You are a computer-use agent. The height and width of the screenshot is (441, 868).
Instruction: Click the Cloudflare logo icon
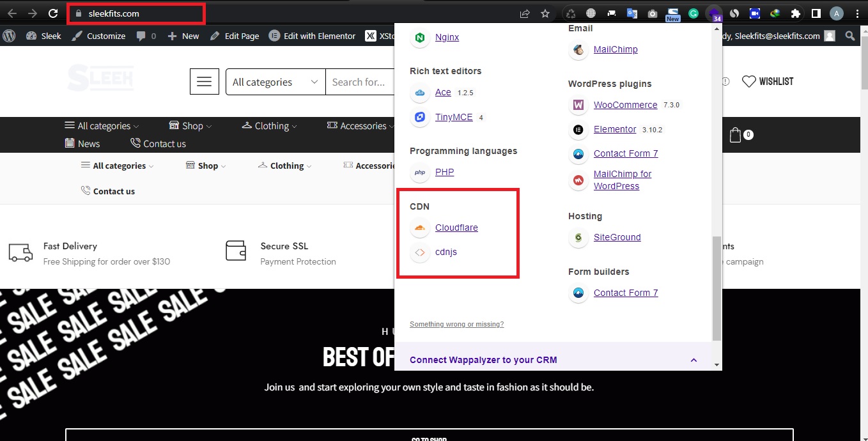pyautogui.click(x=420, y=228)
